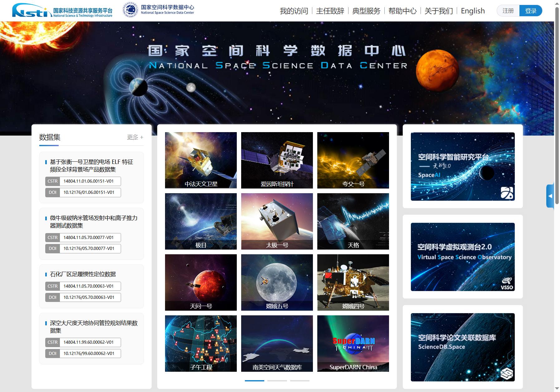Screen dimensions: 560x392
Task: Switch the site language to English
Action: pos(473,11)
